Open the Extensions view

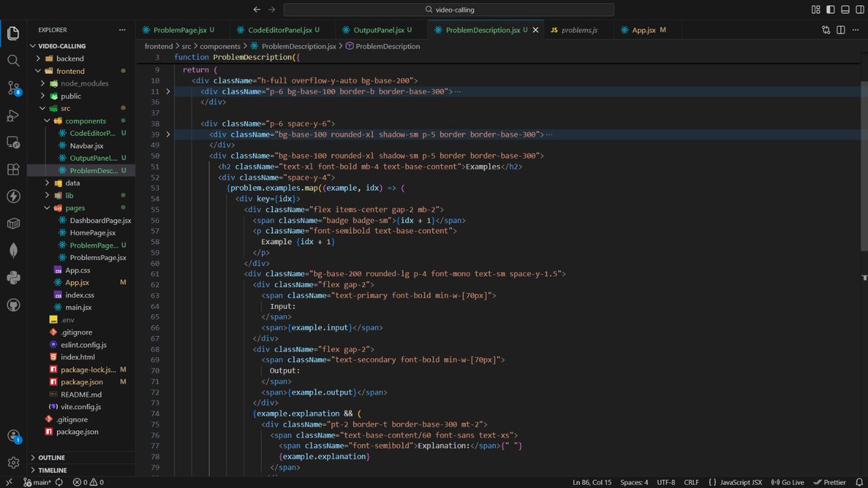pyautogui.click(x=13, y=169)
